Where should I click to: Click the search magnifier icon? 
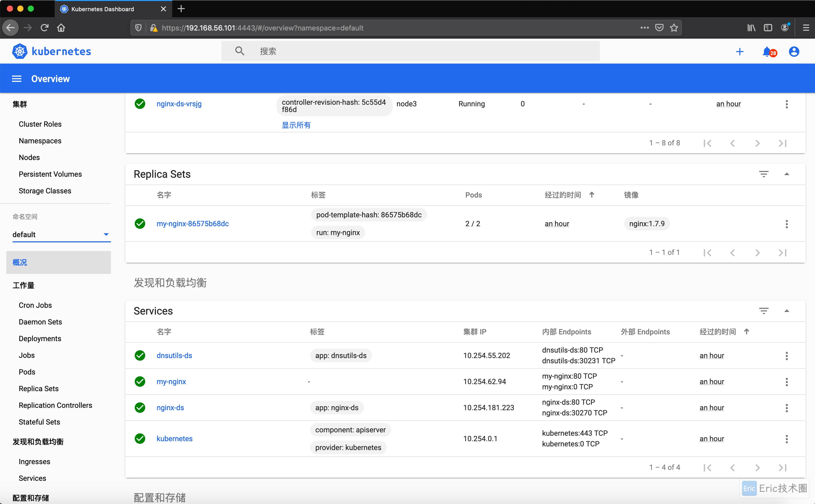click(239, 51)
